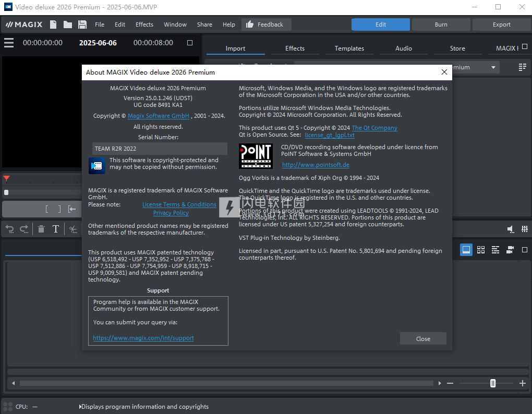
Task: Select the Burn mode button
Action: pos(441,25)
